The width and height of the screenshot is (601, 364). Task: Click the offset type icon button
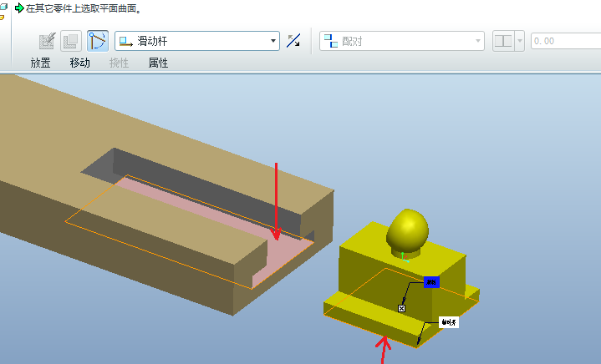[x=503, y=41]
